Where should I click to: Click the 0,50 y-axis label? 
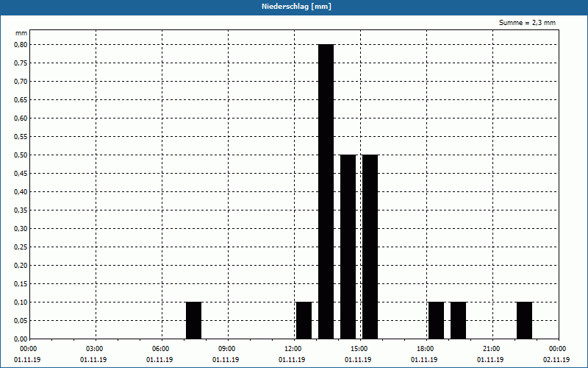point(21,155)
